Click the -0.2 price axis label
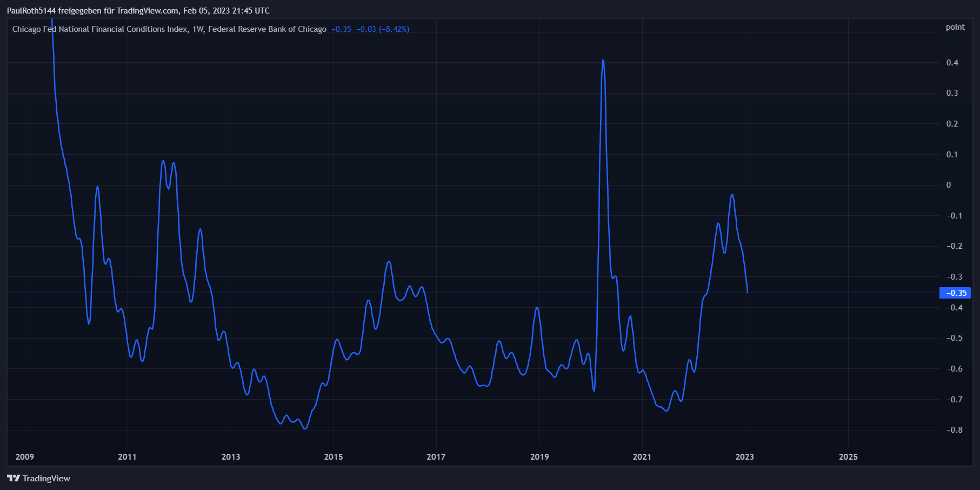Viewport: 980px width, 490px height. (x=954, y=246)
